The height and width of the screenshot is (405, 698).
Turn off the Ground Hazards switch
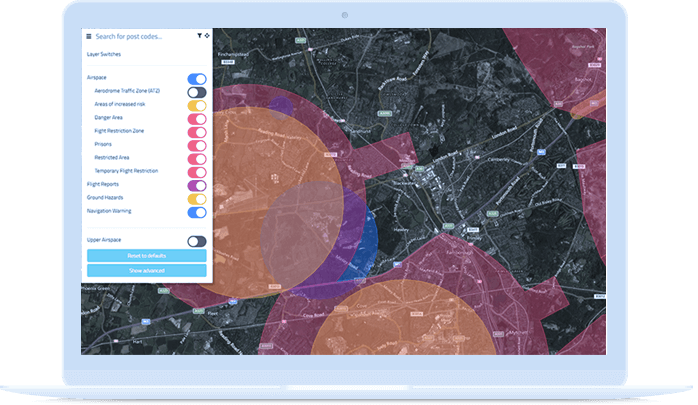point(197,199)
